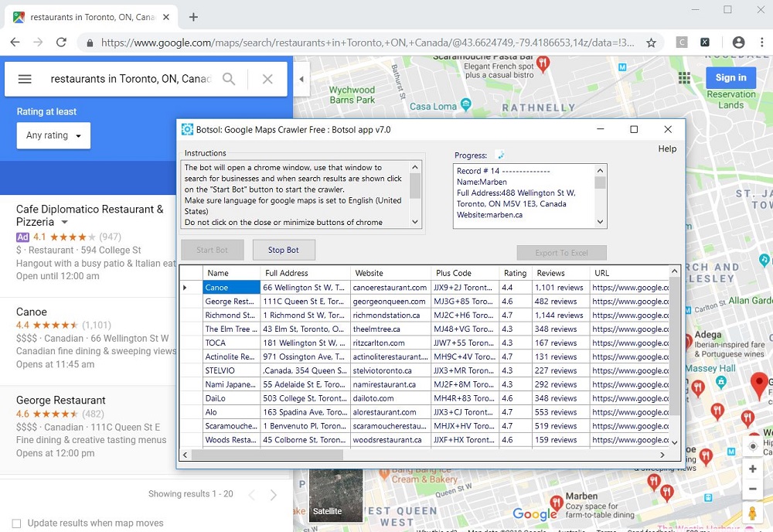773x532 pixels.
Task: Click the Progress spinner icon in Botsol
Action: 500,155
